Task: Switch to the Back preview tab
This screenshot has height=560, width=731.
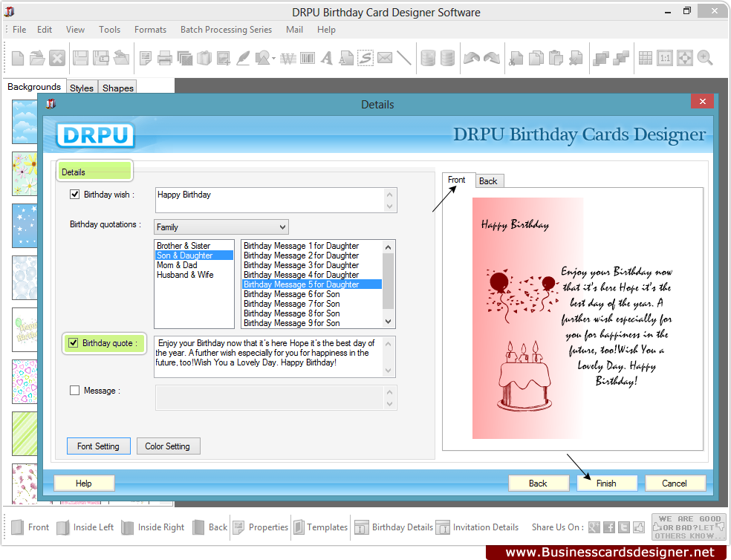Action: pyautogui.click(x=488, y=181)
